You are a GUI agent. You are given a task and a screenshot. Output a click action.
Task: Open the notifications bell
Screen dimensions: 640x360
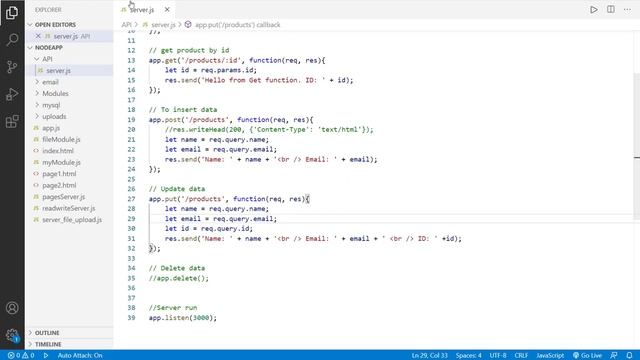click(629, 356)
